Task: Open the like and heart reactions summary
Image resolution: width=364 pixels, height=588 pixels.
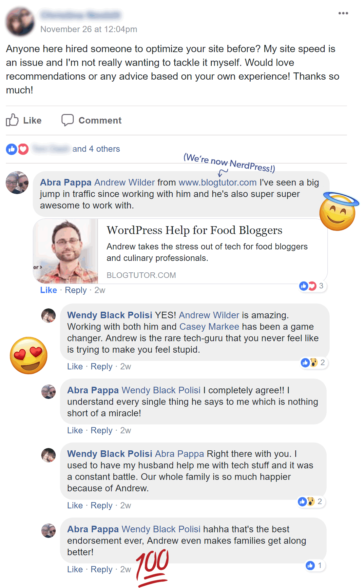Action: point(17,149)
